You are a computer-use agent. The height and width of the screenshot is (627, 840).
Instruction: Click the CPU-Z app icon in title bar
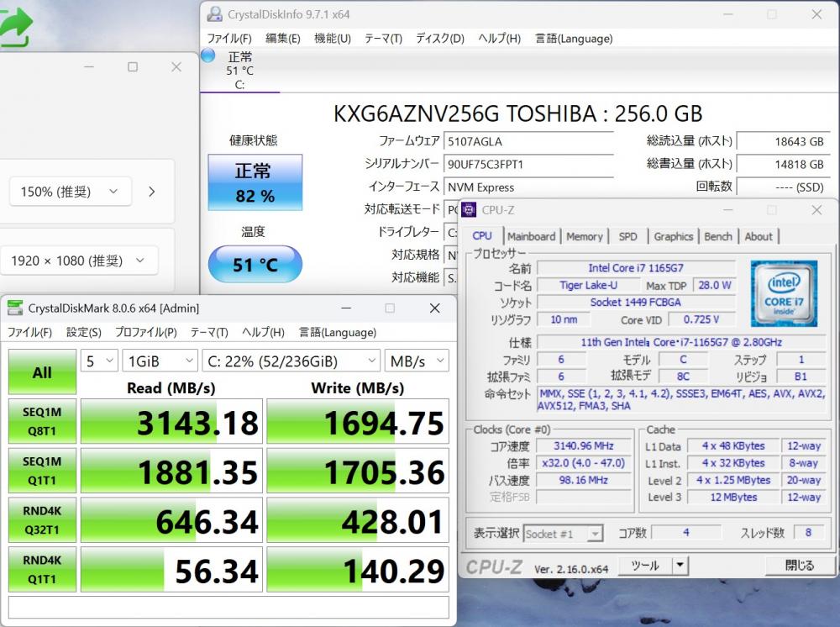pyautogui.click(x=469, y=210)
